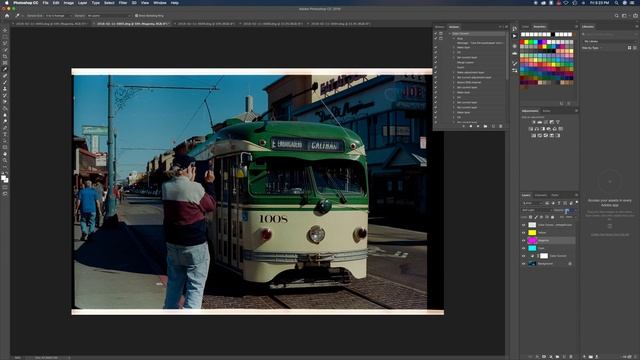Open the Swatches panel flyout menu
This screenshot has height=360, width=640.
pyautogui.click(x=576, y=27)
